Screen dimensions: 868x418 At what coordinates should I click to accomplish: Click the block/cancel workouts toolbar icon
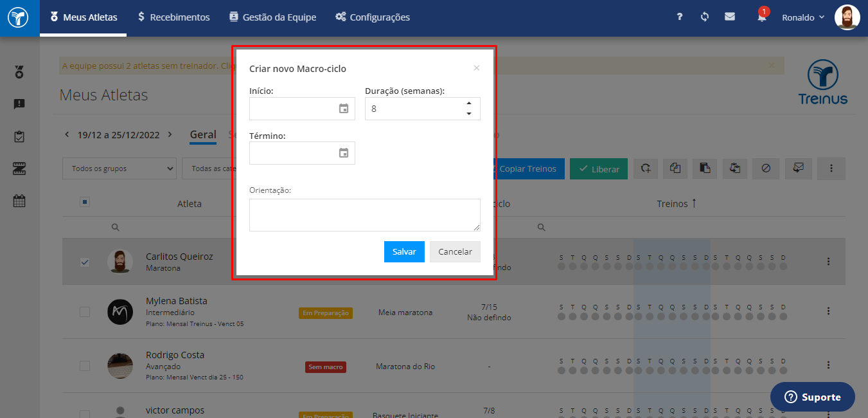pos(766,168)
